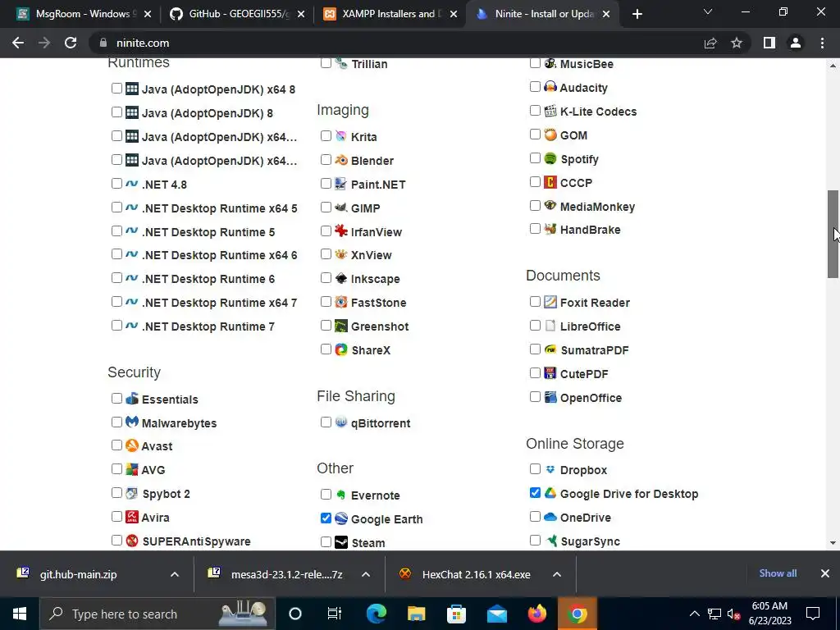
Task: Click the qBittorrent icon
Action: click(340, 422)
